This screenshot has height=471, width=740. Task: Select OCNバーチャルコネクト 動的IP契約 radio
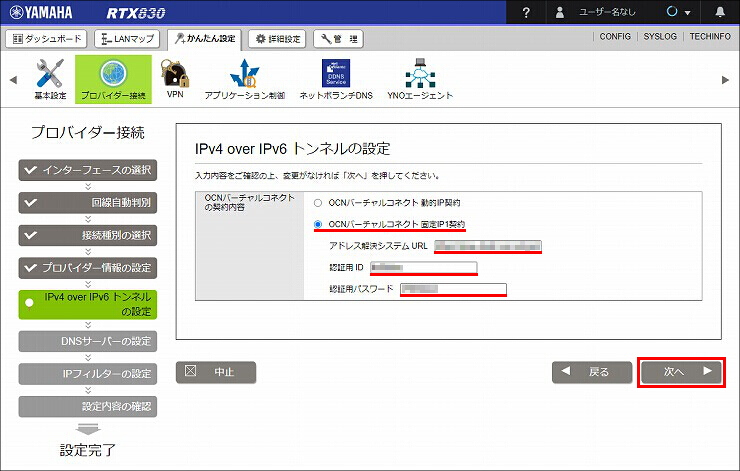coord(318,203)
